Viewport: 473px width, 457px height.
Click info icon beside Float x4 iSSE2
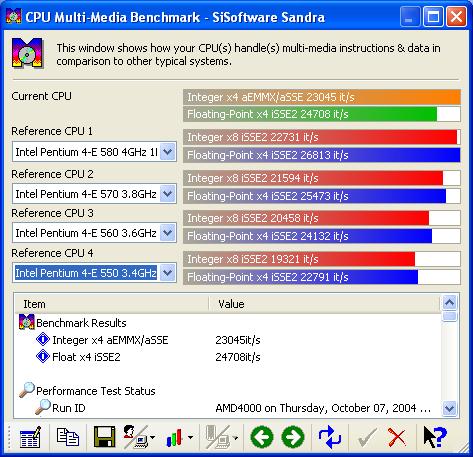coord(43,356)
